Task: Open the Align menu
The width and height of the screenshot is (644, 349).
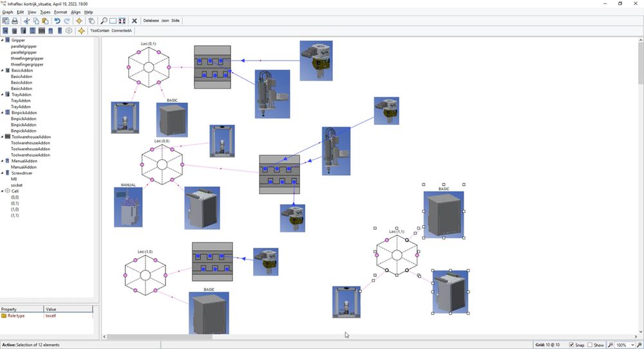Action: [75, 12]
